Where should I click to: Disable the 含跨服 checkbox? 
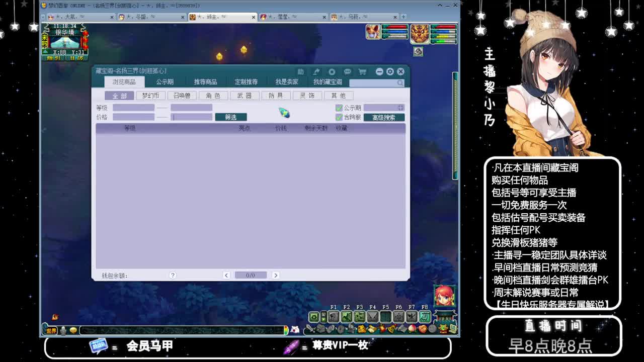point(338,117)
